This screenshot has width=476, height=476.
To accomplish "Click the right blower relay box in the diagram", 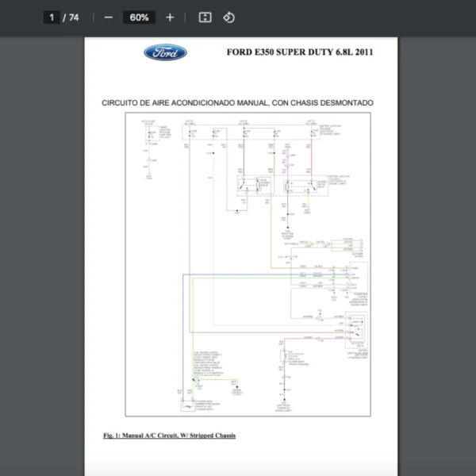I will pyautogui.click(x=299, y=186).
